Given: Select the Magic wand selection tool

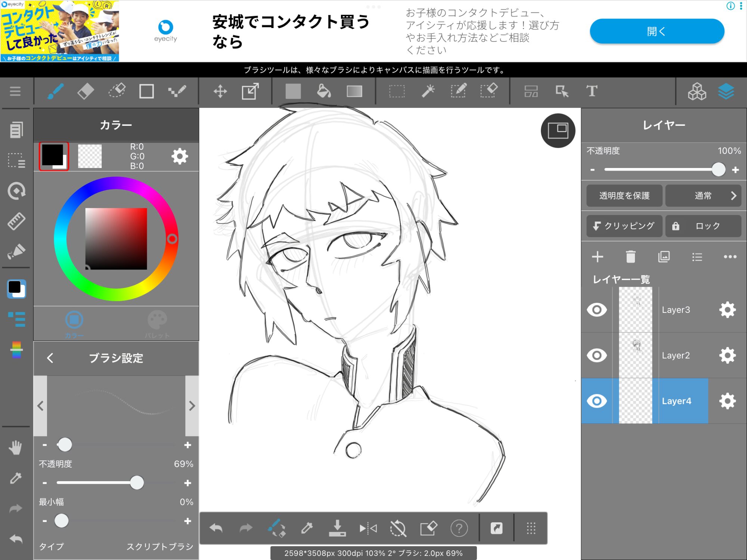Looking at the screenshot, I should [x=428, y=91].
